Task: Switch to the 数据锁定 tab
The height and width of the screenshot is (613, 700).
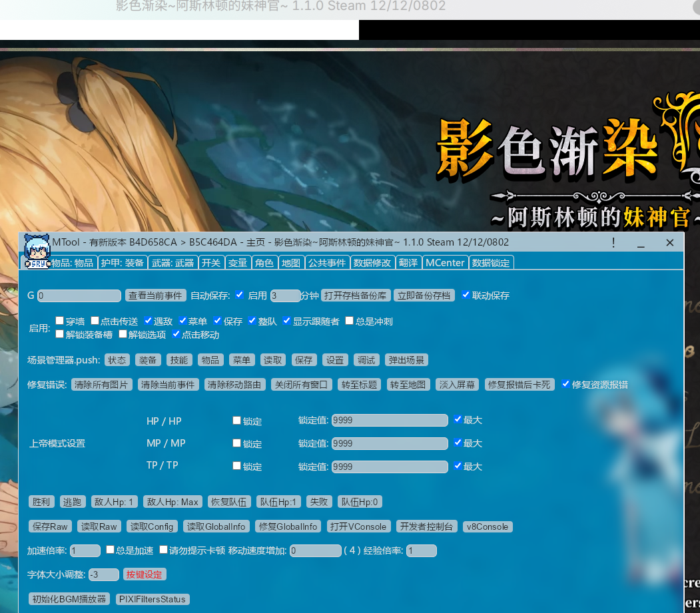Action: 491,262
